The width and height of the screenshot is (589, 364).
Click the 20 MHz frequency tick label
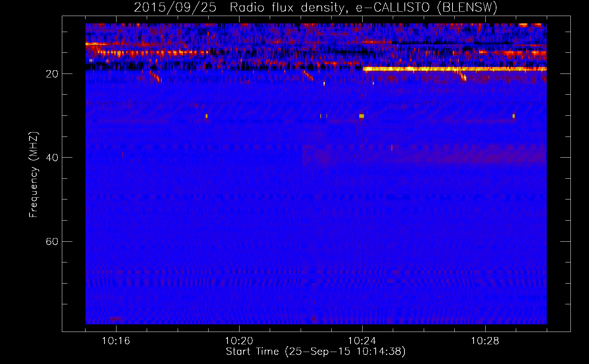pyautogui.click(x=52, y=74)
